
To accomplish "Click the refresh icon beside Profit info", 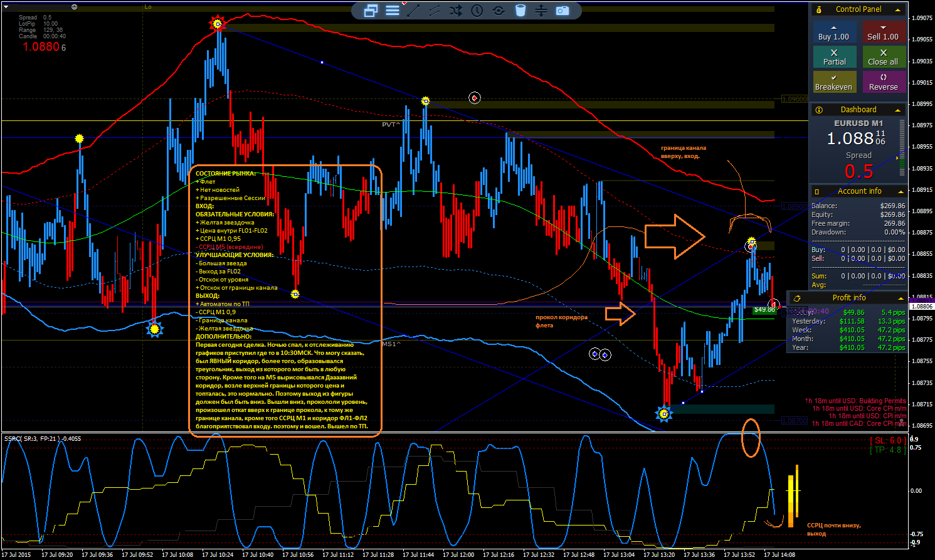I will (x=797, y=298).
